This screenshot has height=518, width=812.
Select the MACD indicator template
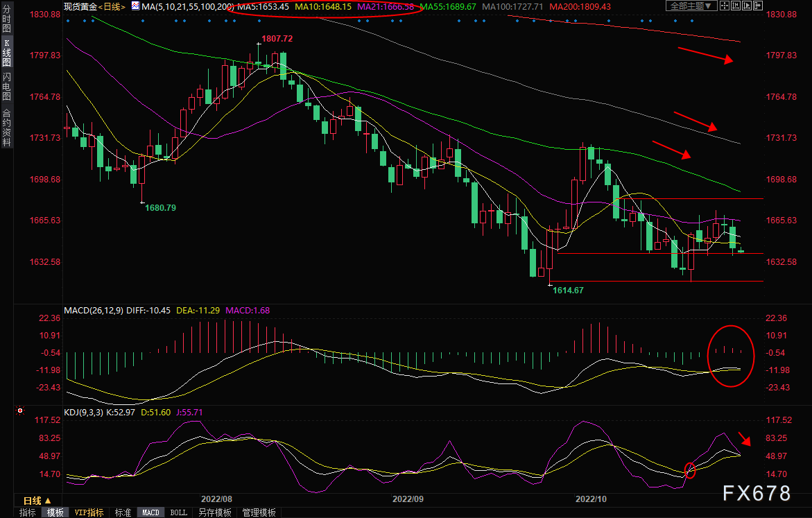pos(150,512)
